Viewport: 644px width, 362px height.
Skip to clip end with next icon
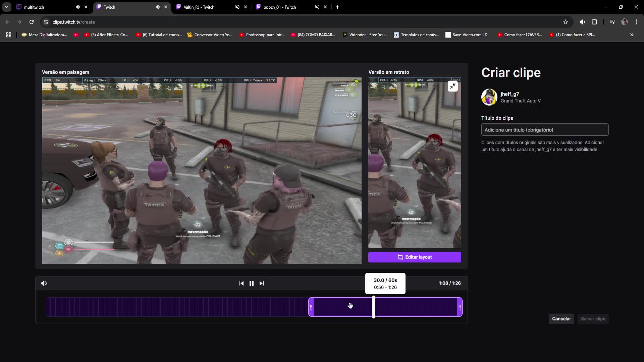click(262, 283)
